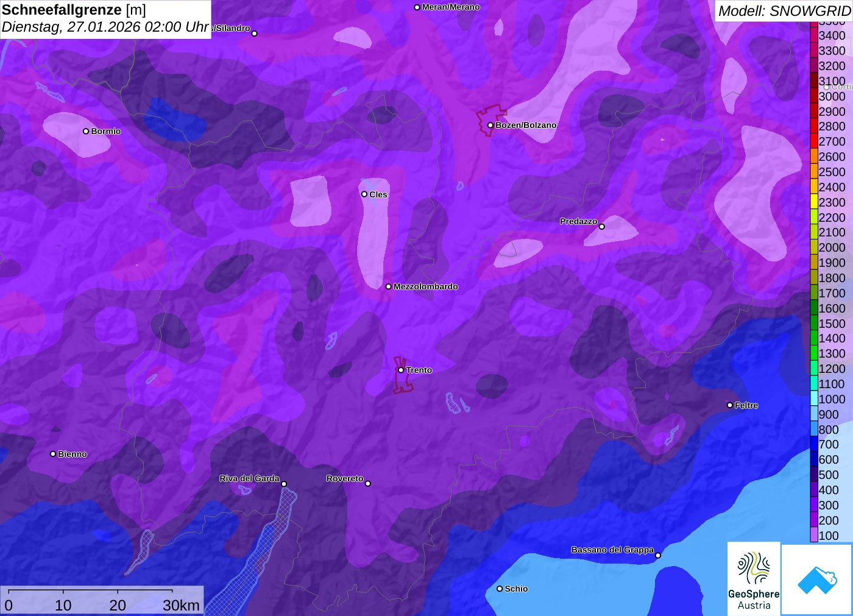
Task: Click the blue house-cloud logo icon
Action: coord(817,580)
